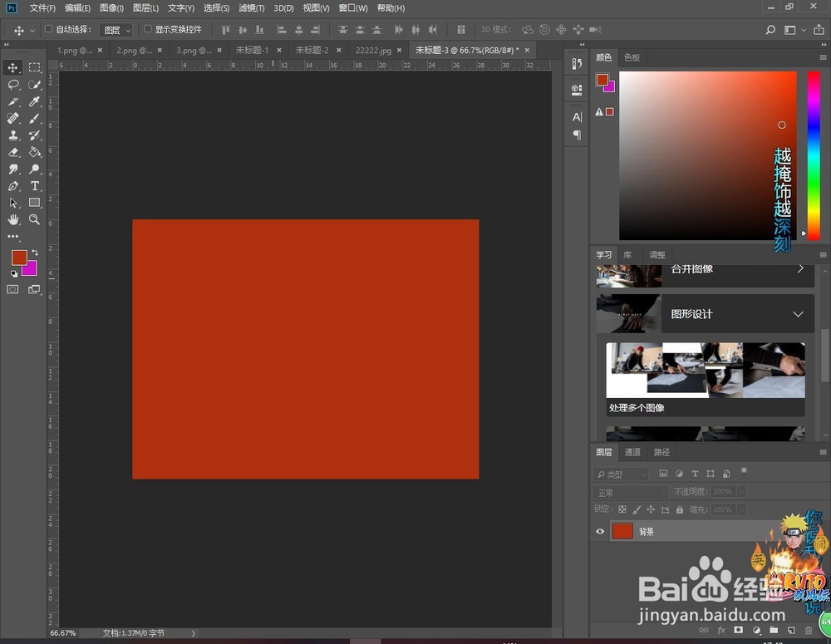Open the share icon in options bar
831x644 pixels.
pos(819,30)
